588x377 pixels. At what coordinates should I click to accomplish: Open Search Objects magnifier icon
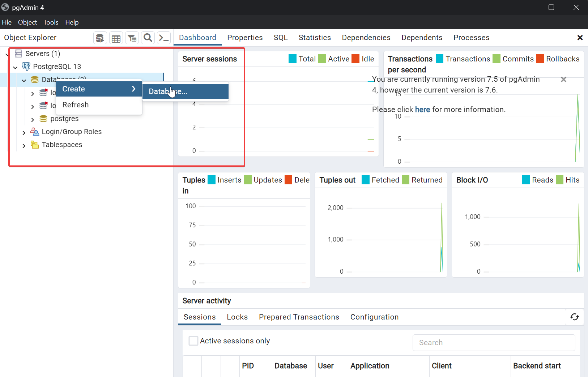pos(148,38)
